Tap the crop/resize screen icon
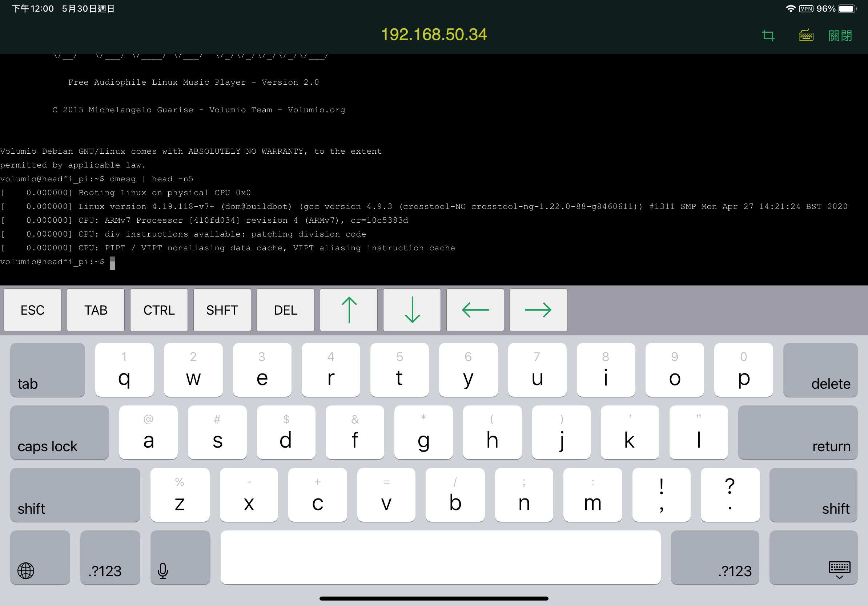This screenshot has height=606, width=868. tap(768, 36)
